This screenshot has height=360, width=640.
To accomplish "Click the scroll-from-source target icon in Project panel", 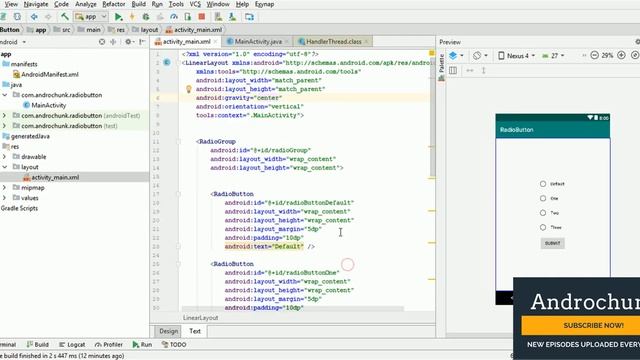I will tap(102, 42).
